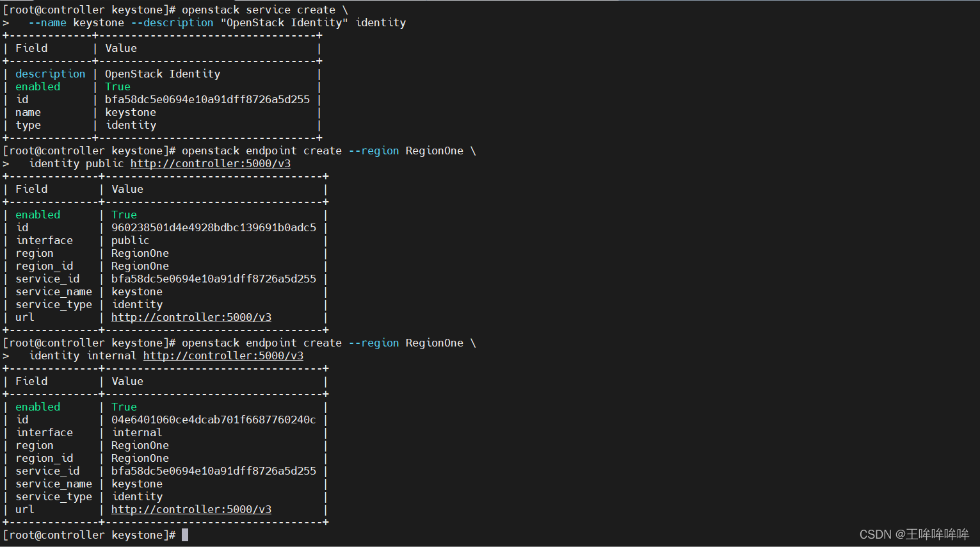This screenshot has height=547, width=980.
Task: Click the terminal cursor at the last prompt
Action: pyautogui.click(x=185, y=535)
